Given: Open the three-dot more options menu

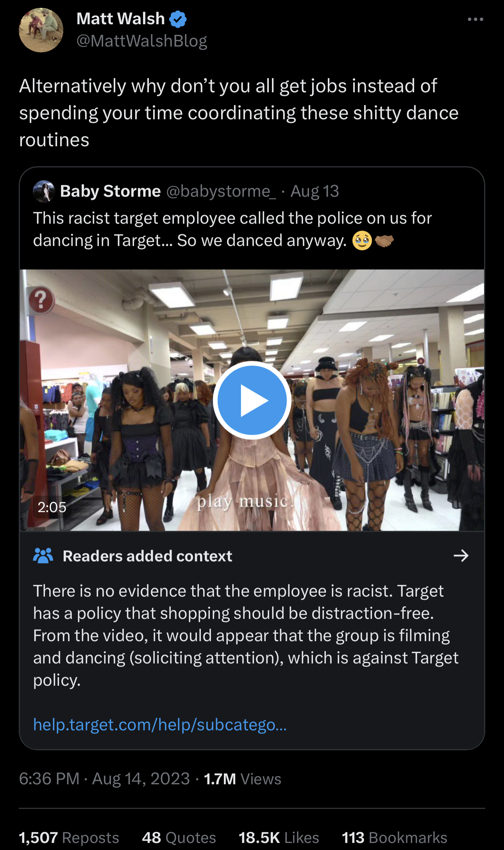Looking at the screenshot, I should point(475,19).
